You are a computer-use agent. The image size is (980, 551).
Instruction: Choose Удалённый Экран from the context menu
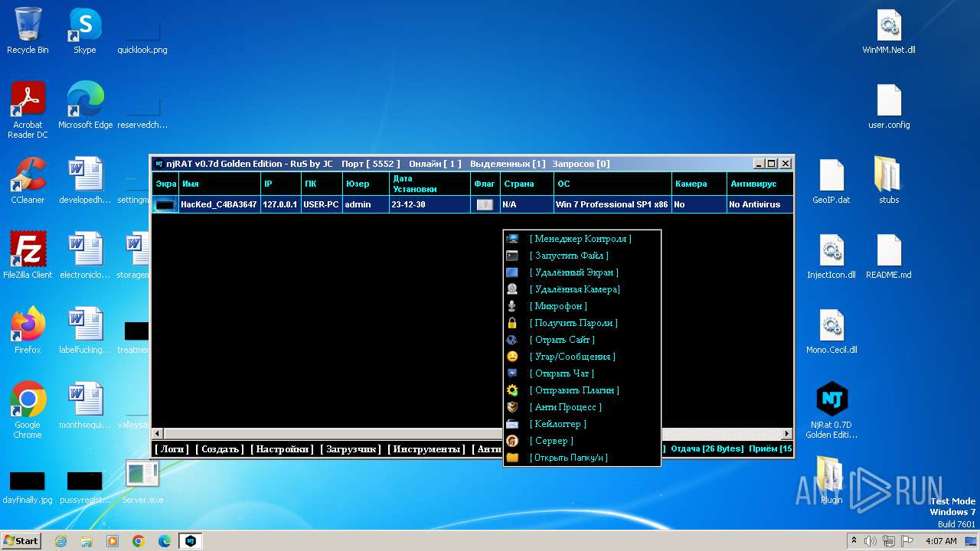pos(574,272)
